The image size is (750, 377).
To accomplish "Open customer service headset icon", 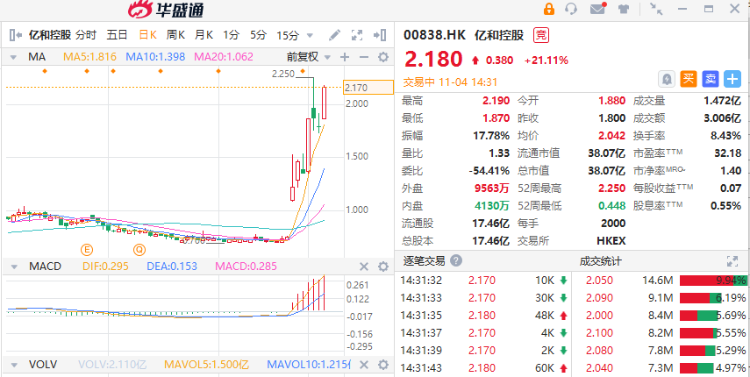I will point(571,9).
